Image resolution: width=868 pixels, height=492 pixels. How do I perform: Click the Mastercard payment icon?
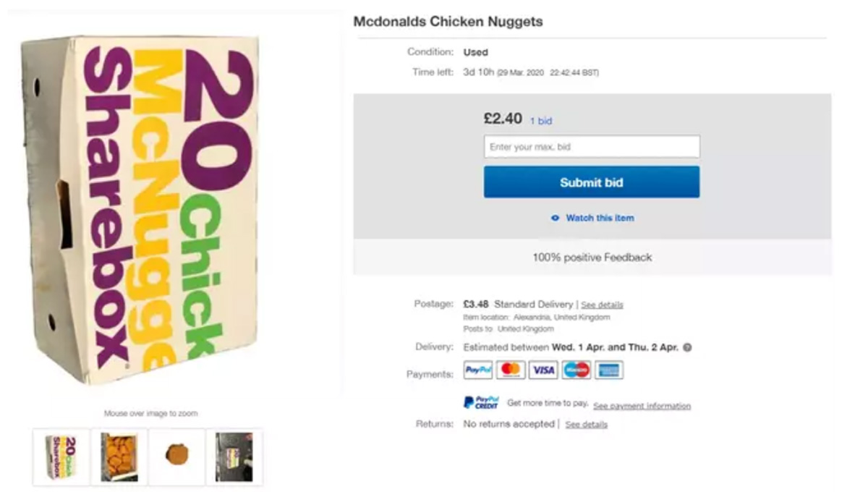click(511, 370)
